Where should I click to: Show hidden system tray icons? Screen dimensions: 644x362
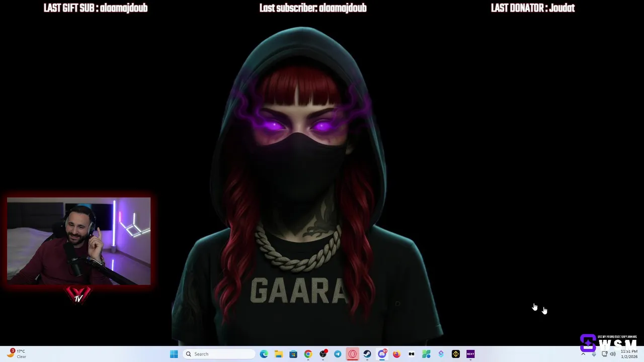(583, 354)
